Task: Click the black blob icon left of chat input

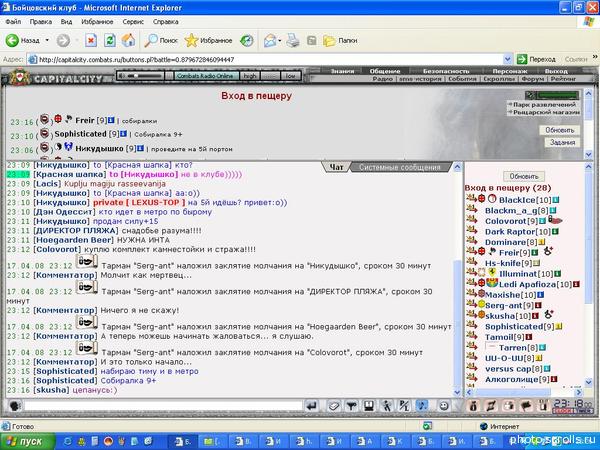Action: pos(14,406)
